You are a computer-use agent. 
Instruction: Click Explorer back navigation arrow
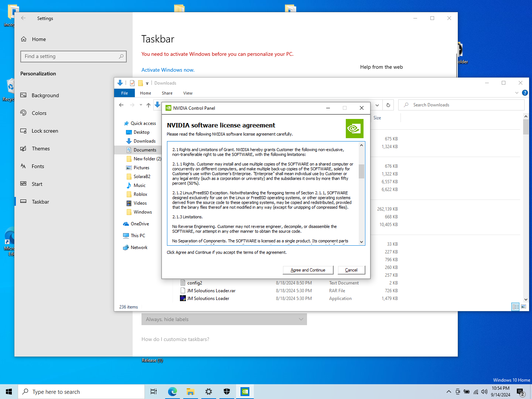(x=121, y=105)
